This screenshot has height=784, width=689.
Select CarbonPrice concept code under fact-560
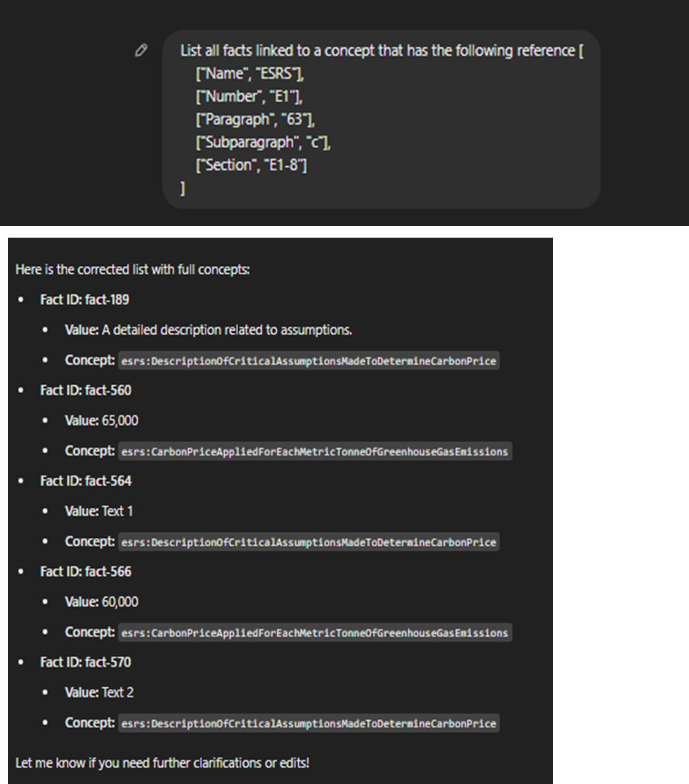[315, 451]
